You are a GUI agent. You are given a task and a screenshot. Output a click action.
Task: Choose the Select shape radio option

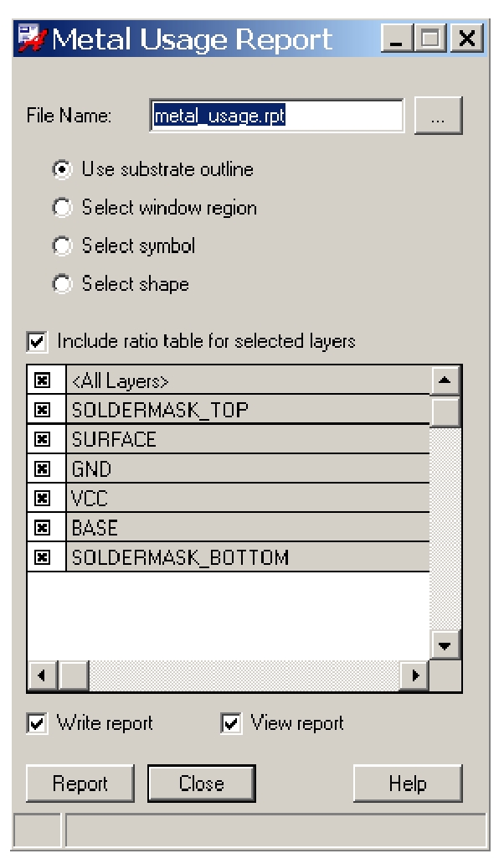62,285
